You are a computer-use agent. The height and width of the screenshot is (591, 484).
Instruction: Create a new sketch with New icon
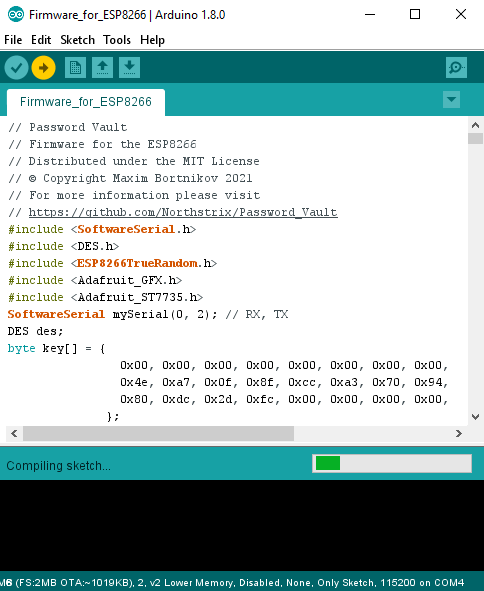(x=75, y=67)
